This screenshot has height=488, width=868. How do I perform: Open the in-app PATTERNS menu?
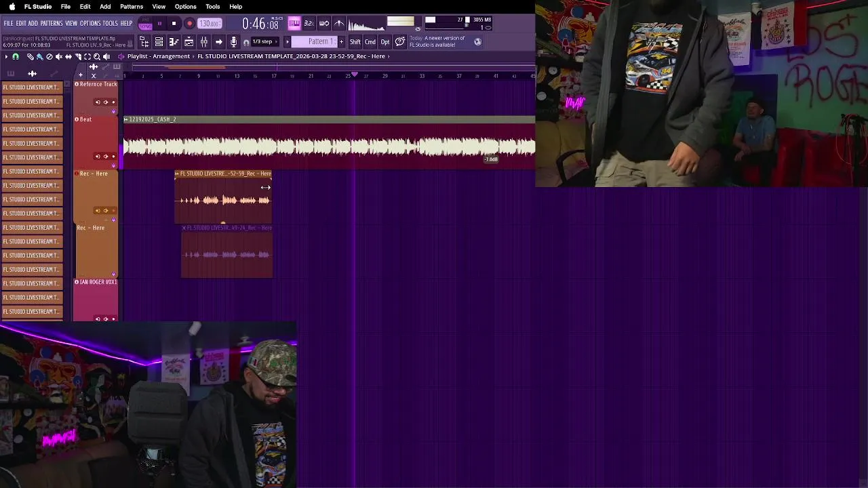pos(51,24)
